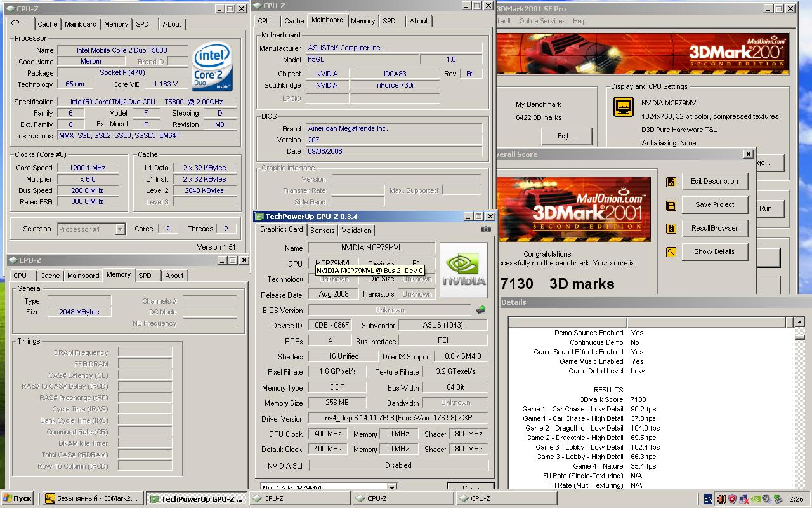812x508 pixels.
Task: Click the monitor icon in Display and CPU Settings
Action: [624, 107]
